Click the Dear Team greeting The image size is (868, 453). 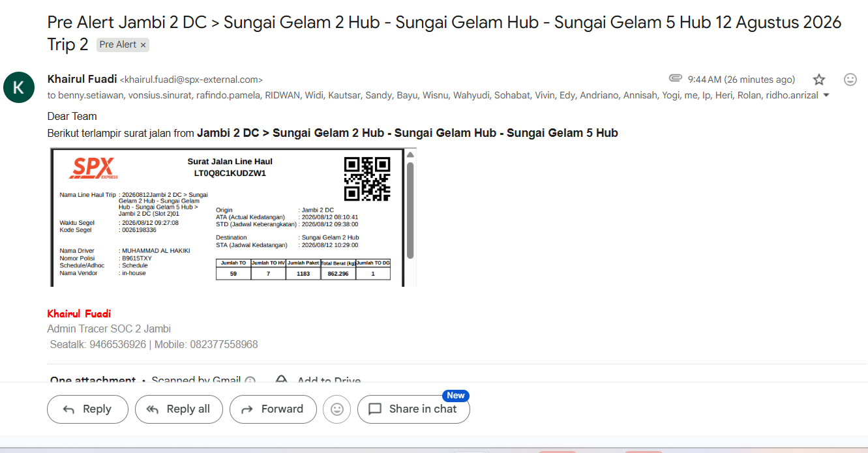tap(72, 116)
